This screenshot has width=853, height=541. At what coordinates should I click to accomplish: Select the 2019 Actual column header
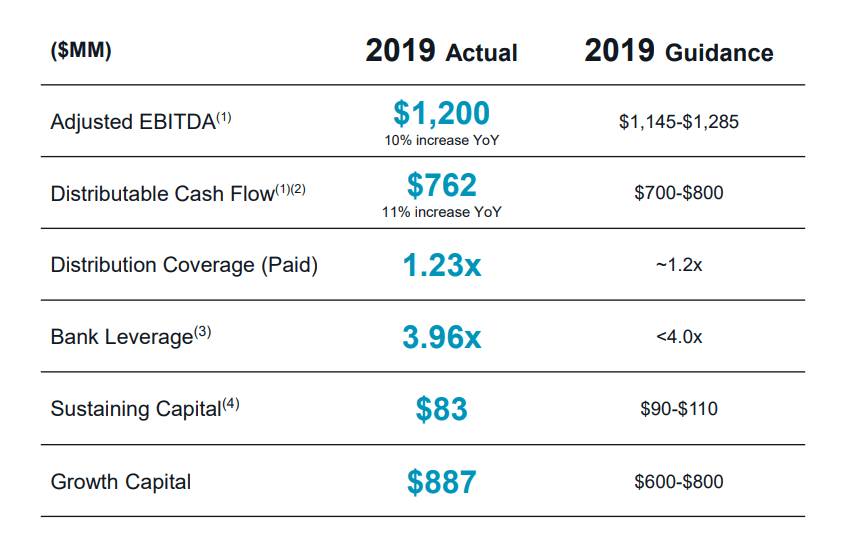pos(441,52)
